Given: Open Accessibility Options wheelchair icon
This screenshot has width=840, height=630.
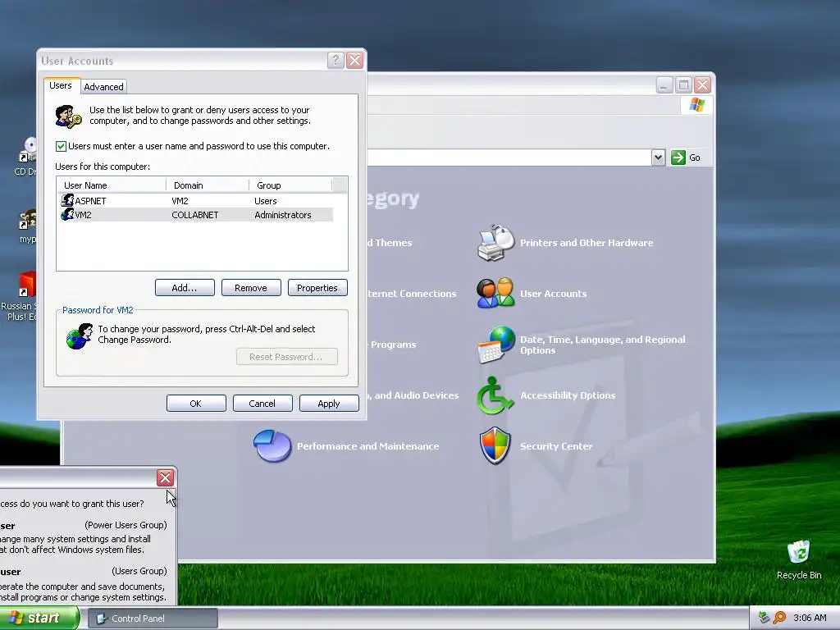Looking at the screenshot, I should coord(495,395).
